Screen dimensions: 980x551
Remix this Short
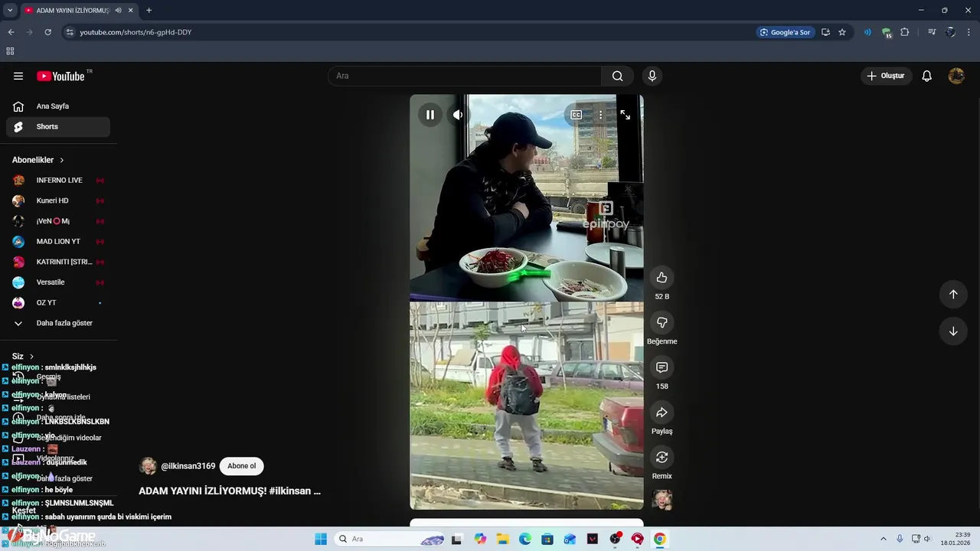(662, 458)
